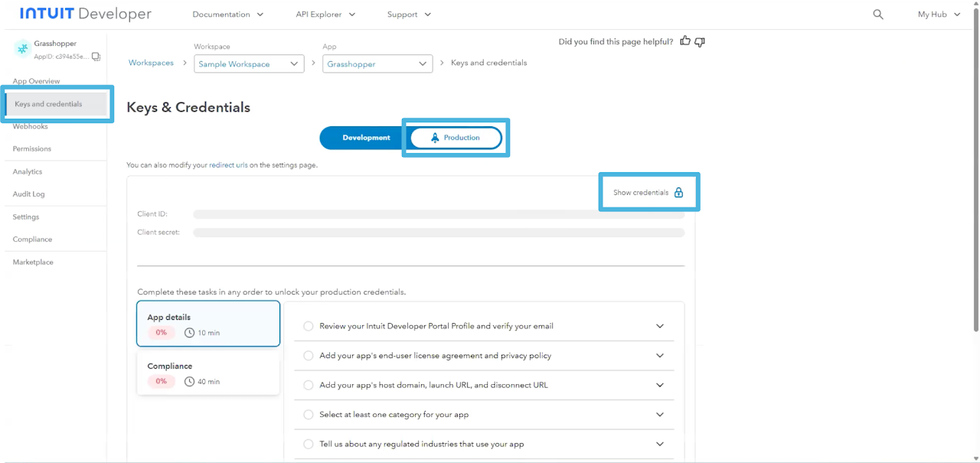This screenshot has height=463, width=980.
Task: Switch to the Development environment toggle
Action: 366,138
